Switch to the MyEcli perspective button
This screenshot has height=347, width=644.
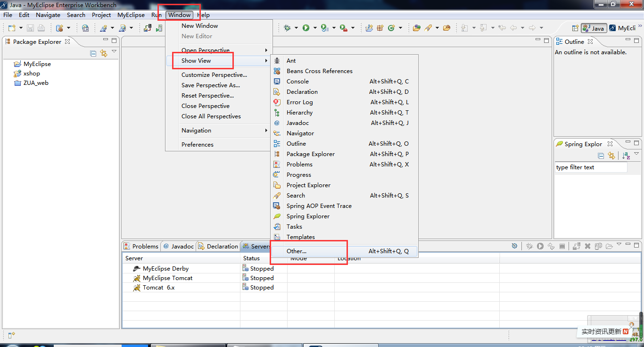(622, 28)
